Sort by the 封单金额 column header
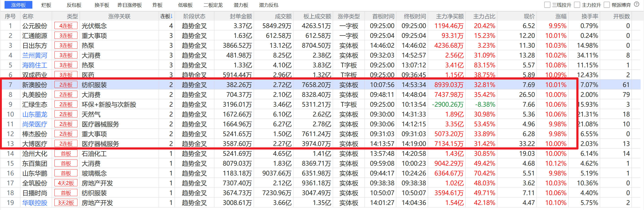The width and height of the screenshot is (644, 210). pos(241,16)
